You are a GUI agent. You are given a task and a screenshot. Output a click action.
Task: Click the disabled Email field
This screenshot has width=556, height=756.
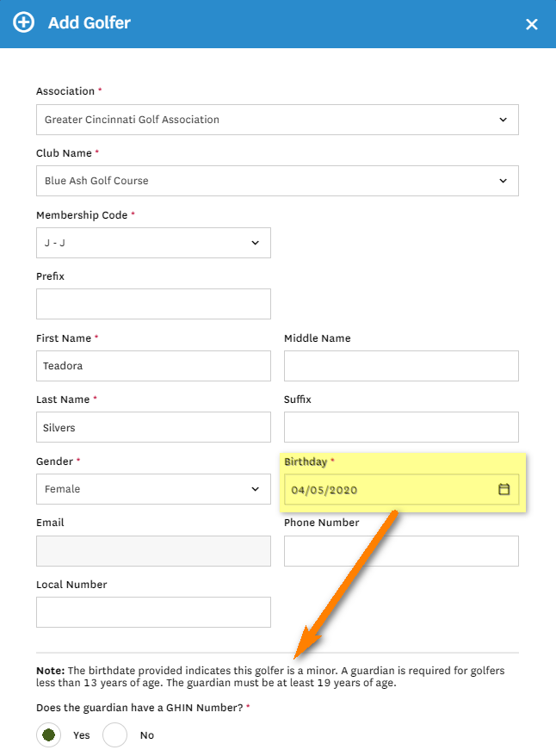(x=153, y=551)
